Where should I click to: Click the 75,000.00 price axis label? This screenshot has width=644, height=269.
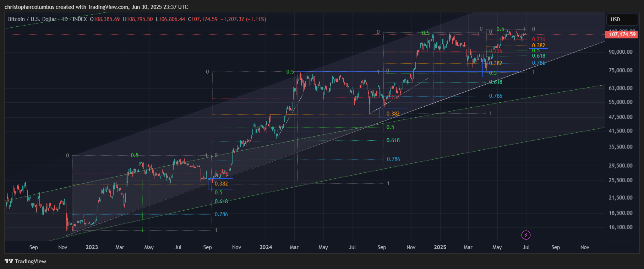[x=621, y=70]
